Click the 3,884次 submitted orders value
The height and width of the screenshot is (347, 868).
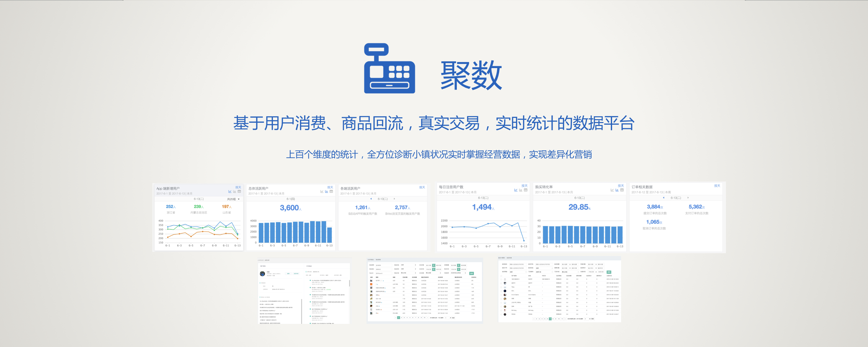(655, 207)
